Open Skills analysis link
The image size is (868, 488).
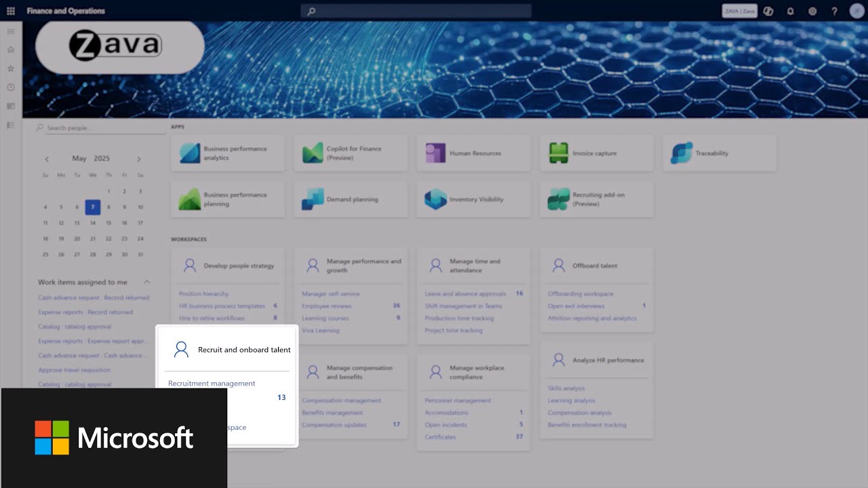point(566,388)
